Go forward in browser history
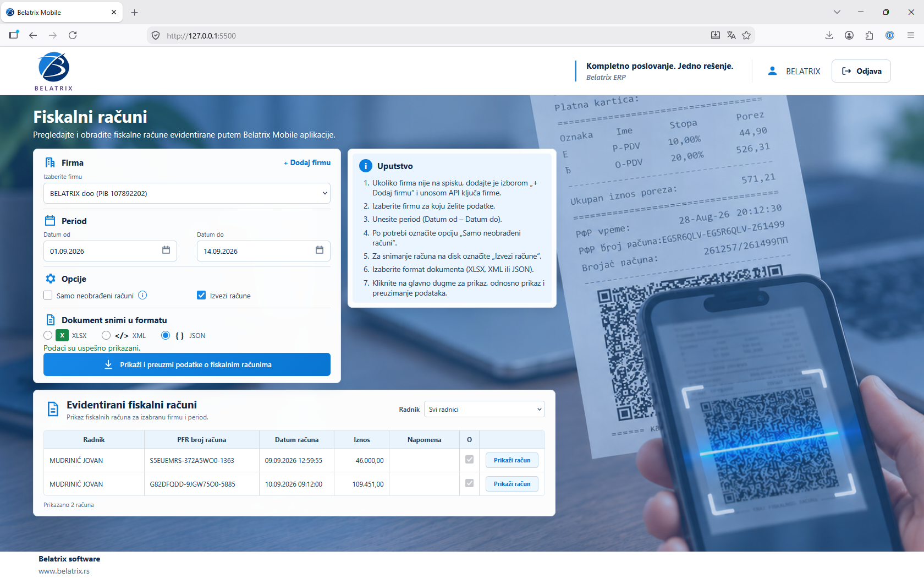Image resolution: width=924 pixels, height=578 pixels. (53, 35)
